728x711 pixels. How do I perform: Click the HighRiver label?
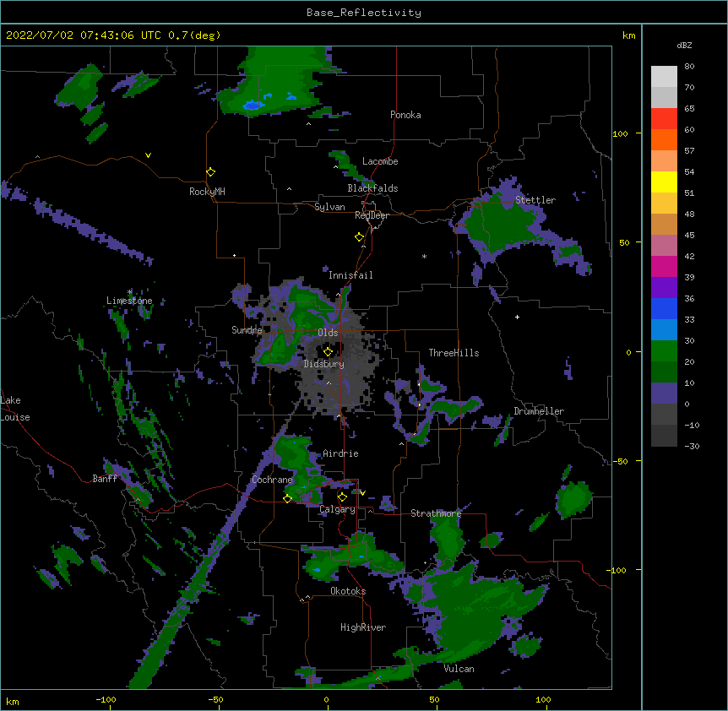pyautogui.click(x=363, y=627)
